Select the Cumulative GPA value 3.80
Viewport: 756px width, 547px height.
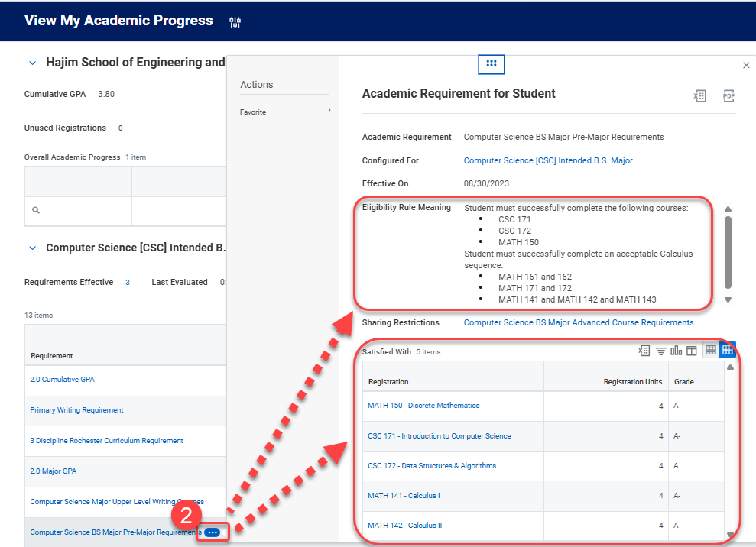click(x=106, y=94)
